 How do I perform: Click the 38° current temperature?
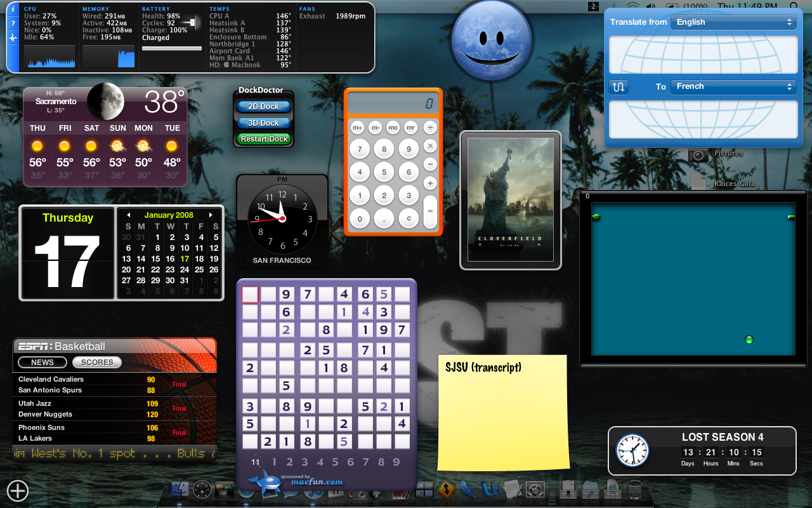click(164, 102)
